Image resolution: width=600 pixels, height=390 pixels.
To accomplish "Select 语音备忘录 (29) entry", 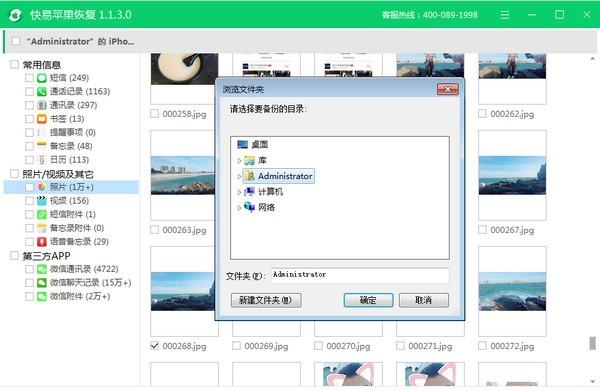I will click(79, 242).
